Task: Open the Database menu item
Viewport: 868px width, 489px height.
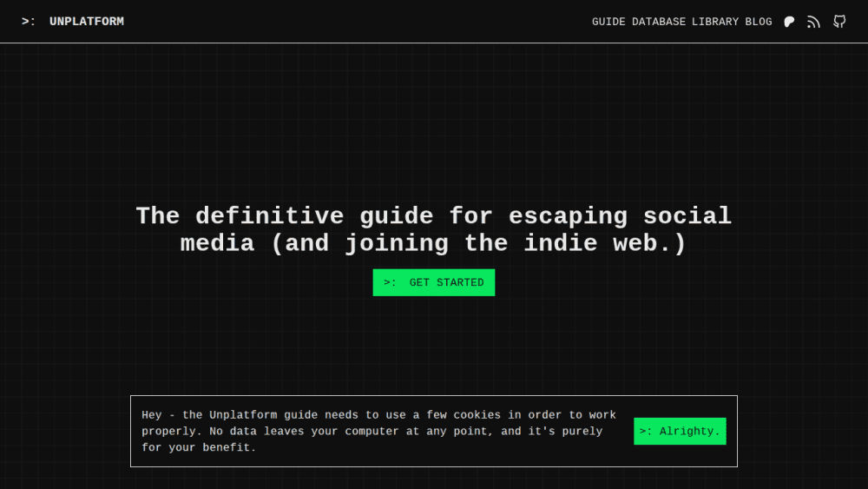Action: (x=659, y=22)
